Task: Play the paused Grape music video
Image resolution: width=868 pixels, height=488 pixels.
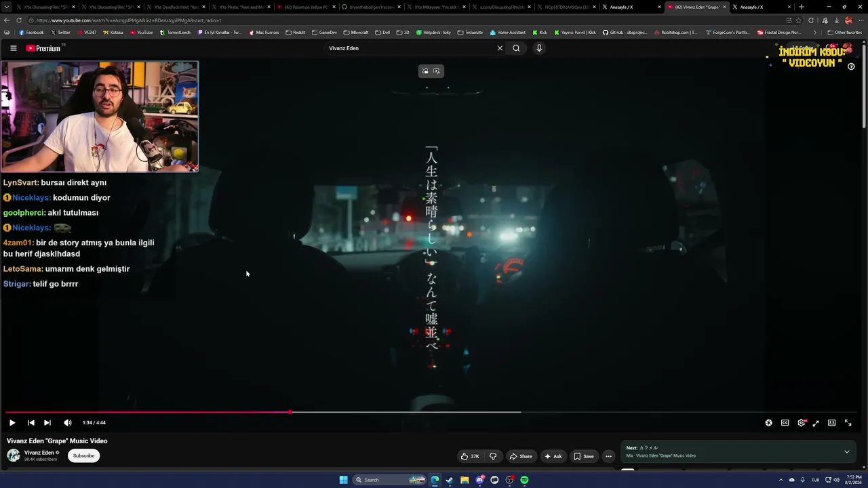Action: (x=12, y=423)
